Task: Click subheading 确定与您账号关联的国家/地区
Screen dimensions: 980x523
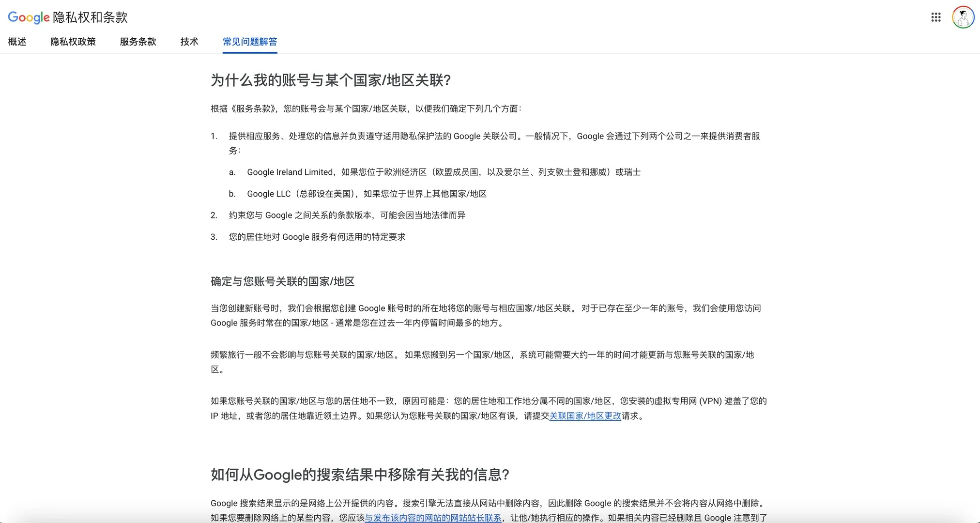Action: (283, 282)
